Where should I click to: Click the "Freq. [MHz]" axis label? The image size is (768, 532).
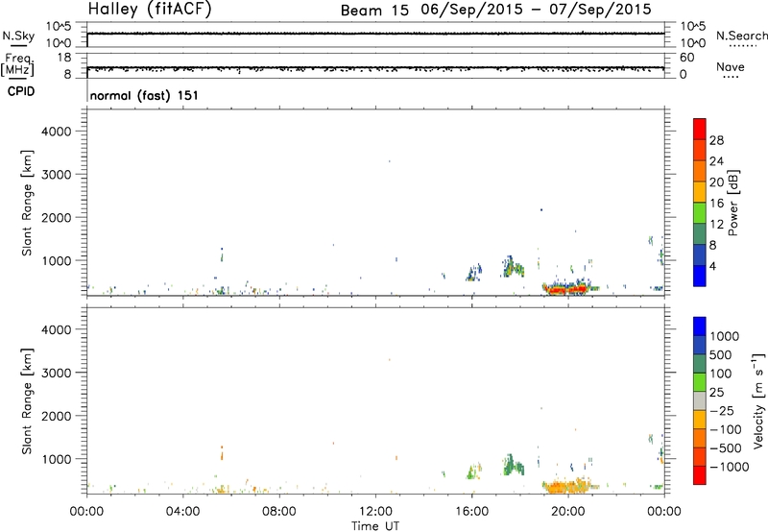click(x=18, y=64)
